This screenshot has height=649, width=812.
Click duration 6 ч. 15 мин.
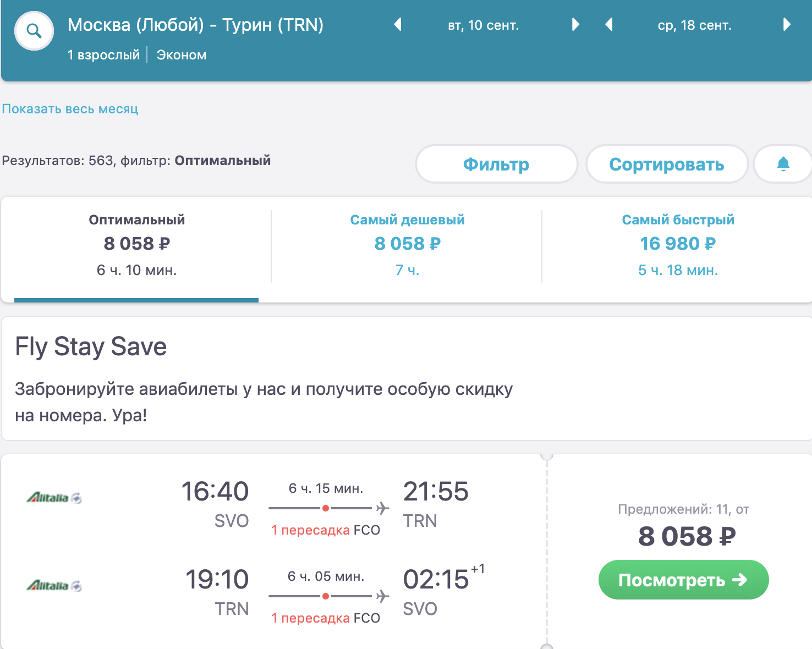pos(326,488)
